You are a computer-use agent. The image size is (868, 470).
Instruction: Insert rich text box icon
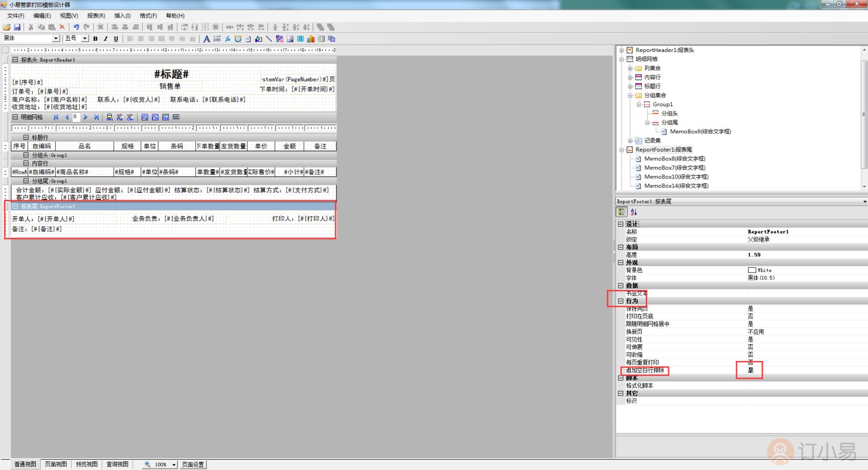click(x=279, y=39)
